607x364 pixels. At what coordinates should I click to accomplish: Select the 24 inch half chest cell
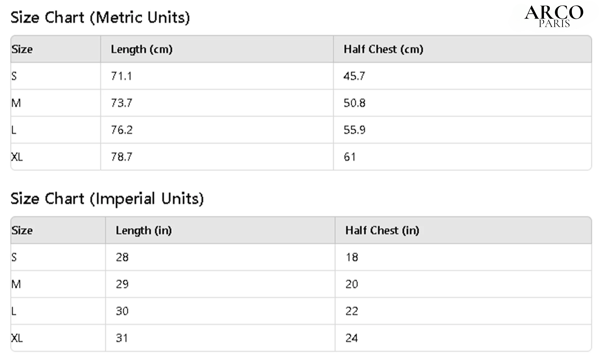(352, 338)
